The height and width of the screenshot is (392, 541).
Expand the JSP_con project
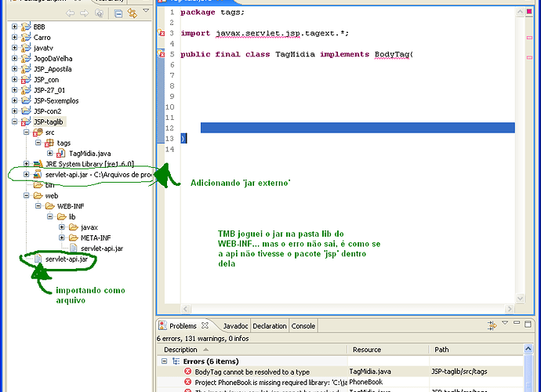(x=14, y=79)
